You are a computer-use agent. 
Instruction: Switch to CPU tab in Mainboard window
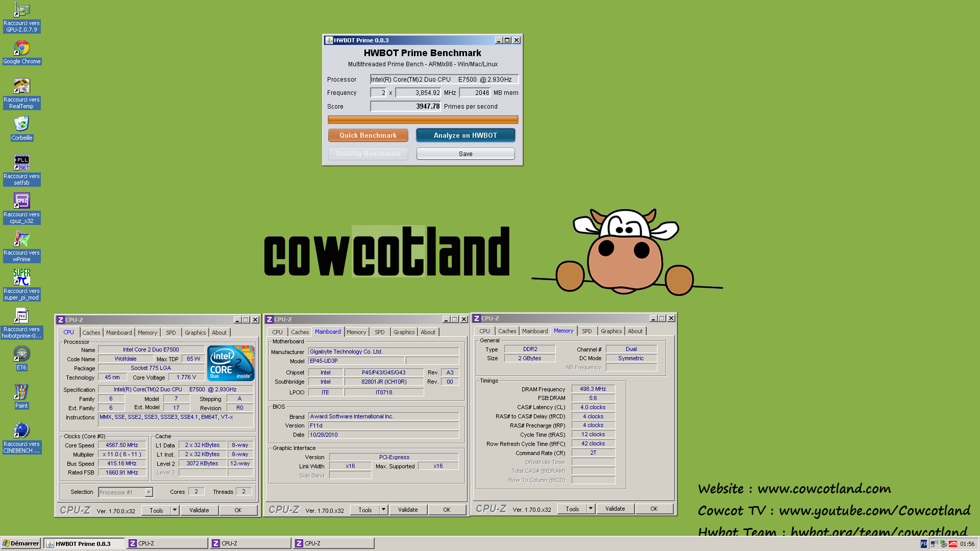[x=277, y=332]
